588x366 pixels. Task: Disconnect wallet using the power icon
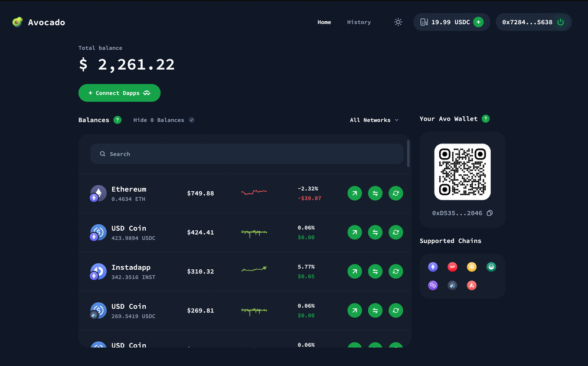point(560,22)
